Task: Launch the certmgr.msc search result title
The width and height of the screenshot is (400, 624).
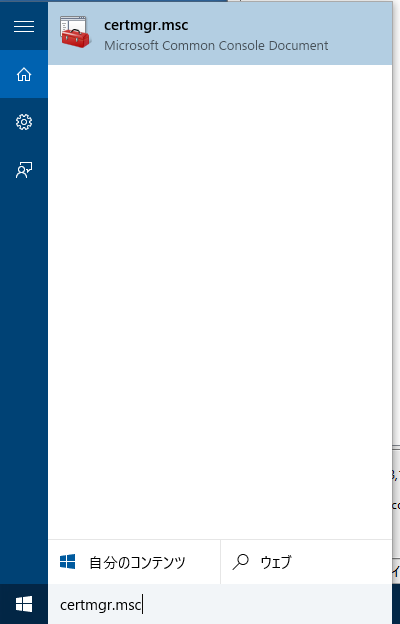Action: [146, 25]
